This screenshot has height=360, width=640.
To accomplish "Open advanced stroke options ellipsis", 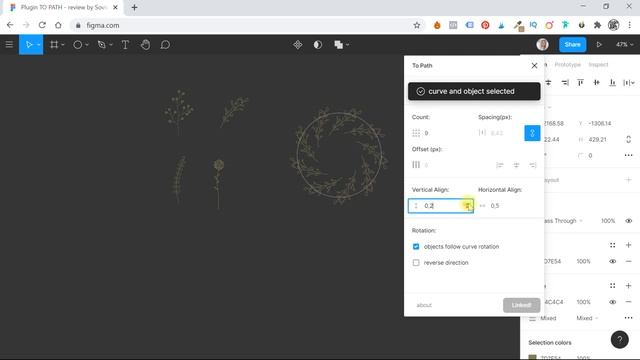I will [x=628, y=318].
